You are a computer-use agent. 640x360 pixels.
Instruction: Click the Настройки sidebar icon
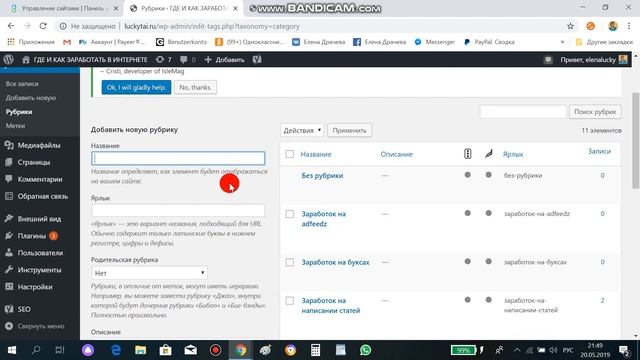pos(9,287)
